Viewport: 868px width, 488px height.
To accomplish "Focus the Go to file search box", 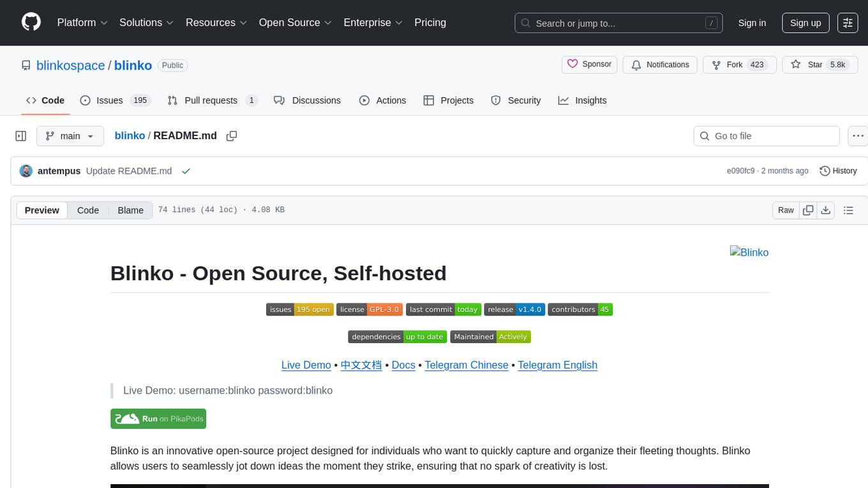I will coord(767,136).
